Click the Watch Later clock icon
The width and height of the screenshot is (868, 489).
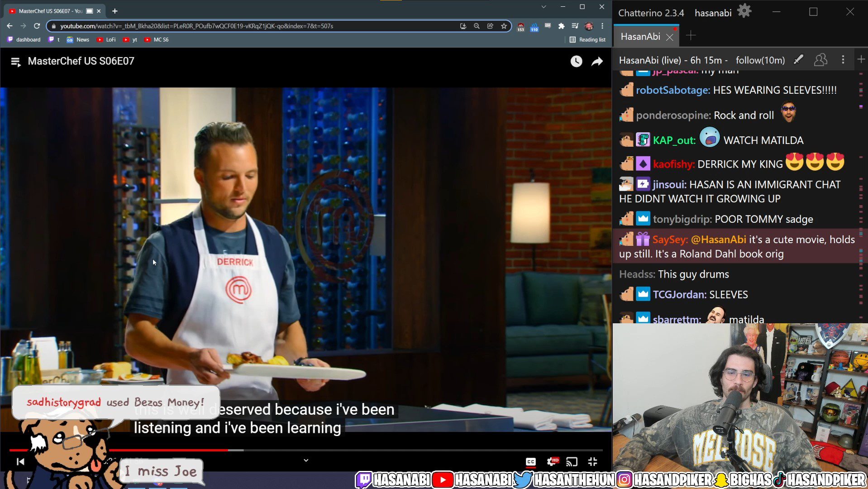pyautogui.click(x=576, y=61)
